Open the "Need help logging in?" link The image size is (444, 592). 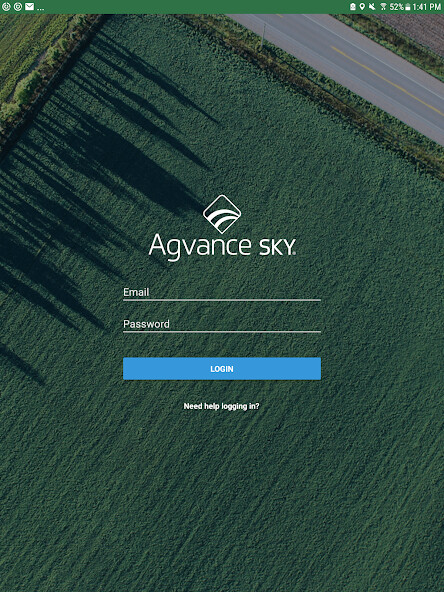tap(221, 406)
